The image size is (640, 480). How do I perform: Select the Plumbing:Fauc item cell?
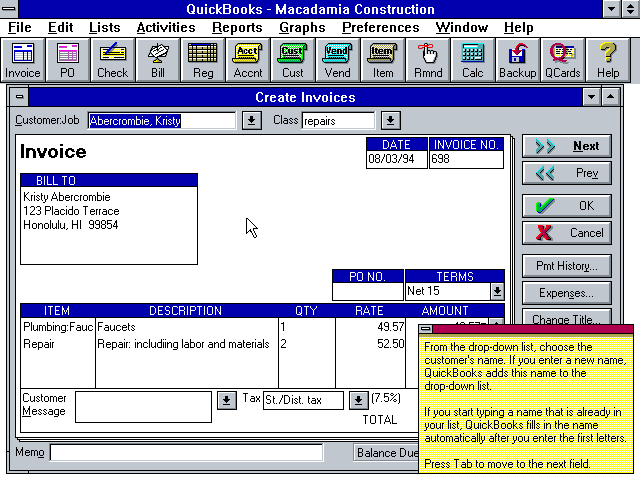58,327
